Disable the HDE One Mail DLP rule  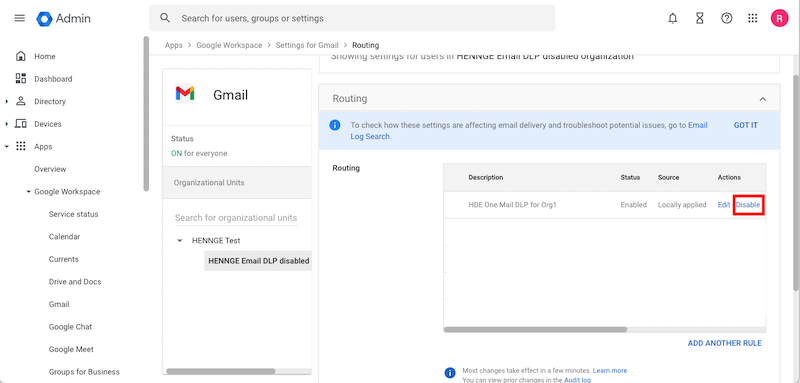click(747, 205)
